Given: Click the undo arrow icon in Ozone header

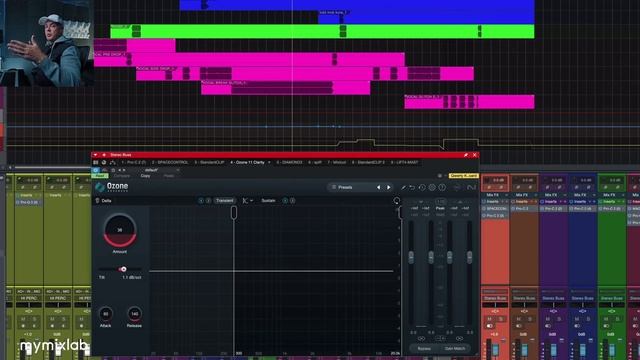Looking at the screenshot, I should point(412,187).
